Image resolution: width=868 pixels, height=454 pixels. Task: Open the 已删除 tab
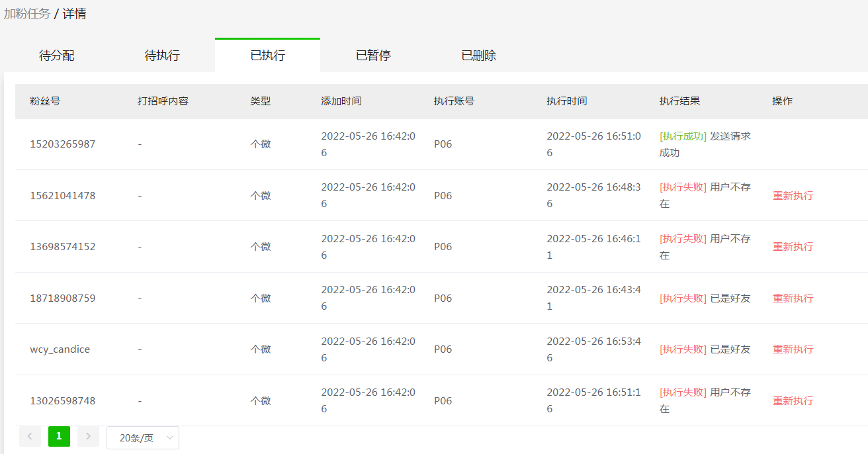pyautogui.click(x=479, y=56)
